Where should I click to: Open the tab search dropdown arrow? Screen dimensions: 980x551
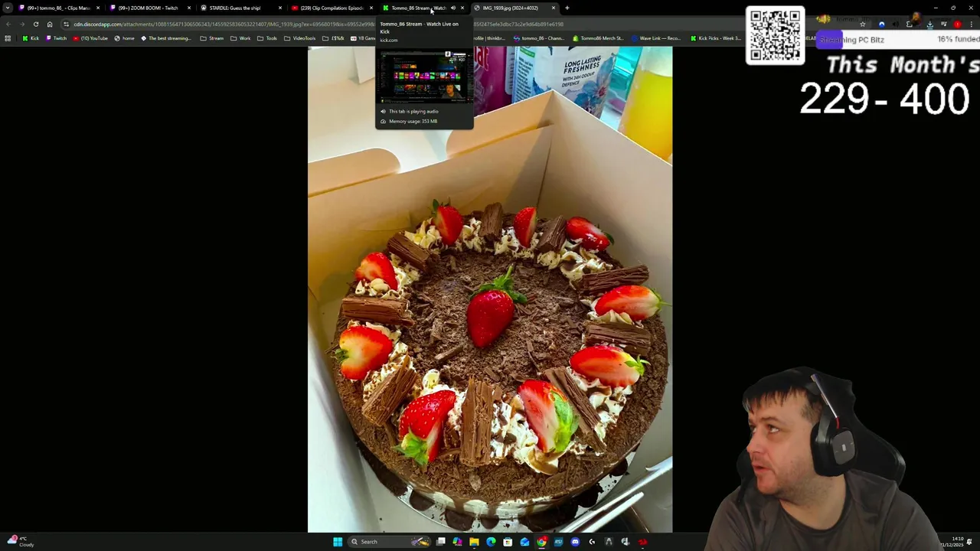[8, 8]
